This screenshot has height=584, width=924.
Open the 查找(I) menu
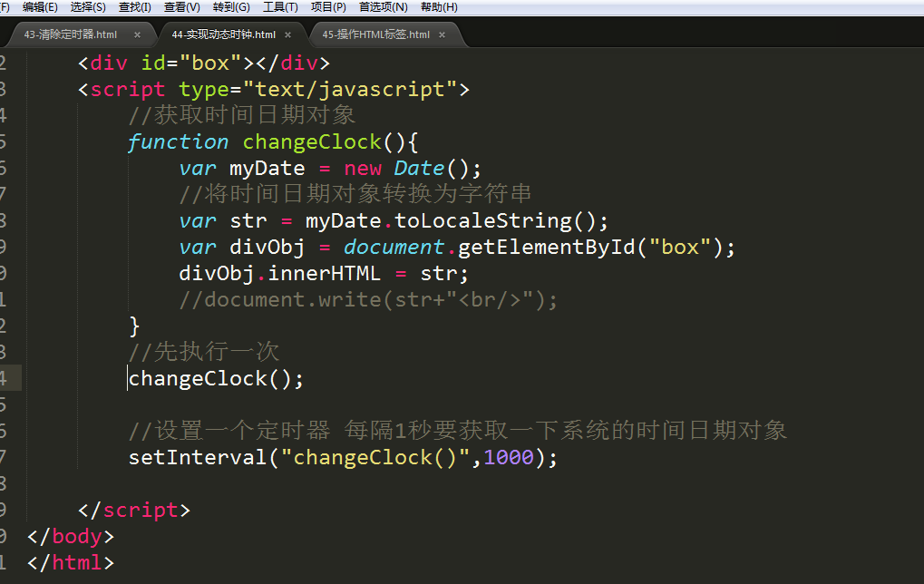135,7
